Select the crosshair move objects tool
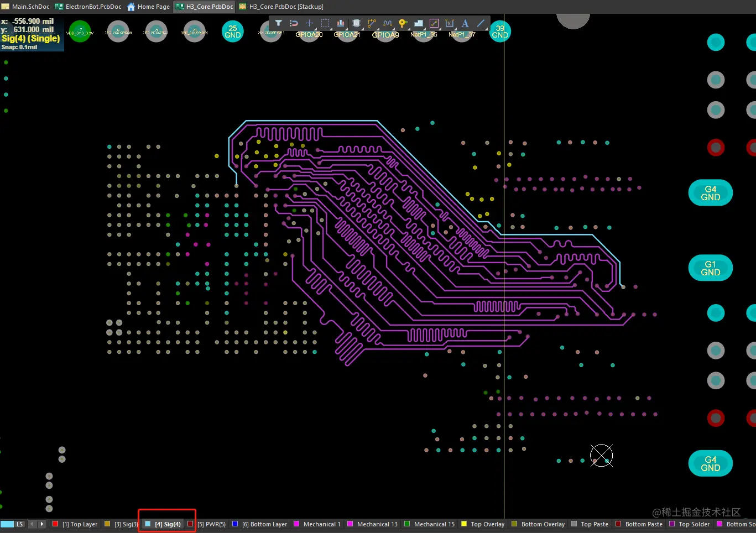756x533 pixels. [x=309, y=23]
